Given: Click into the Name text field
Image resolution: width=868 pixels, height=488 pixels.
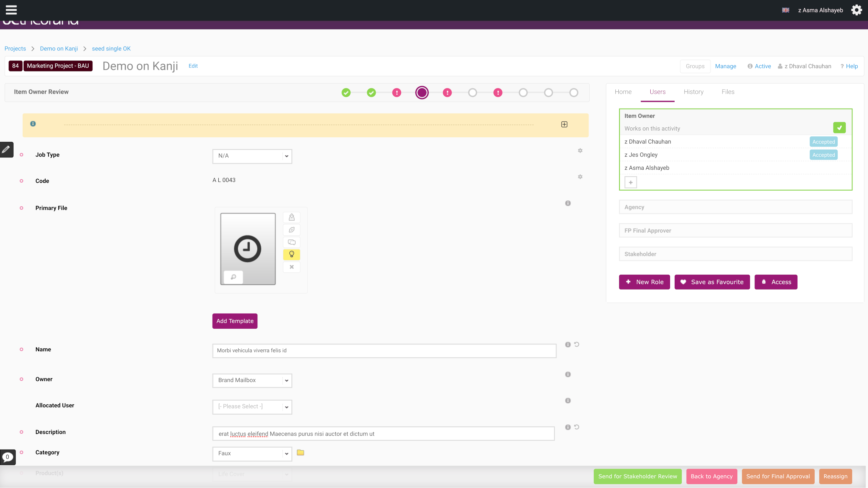Looking at the screenshot, I should pos(384,351).
